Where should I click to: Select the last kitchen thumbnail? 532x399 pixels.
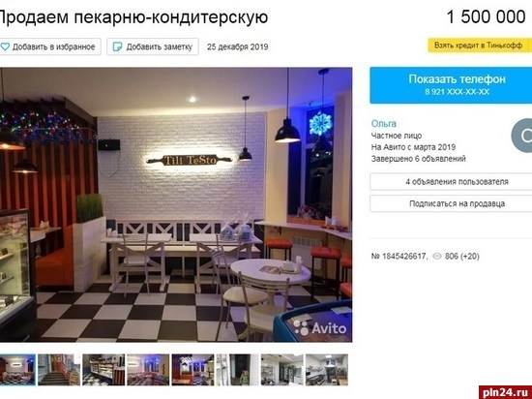[327, 370]
